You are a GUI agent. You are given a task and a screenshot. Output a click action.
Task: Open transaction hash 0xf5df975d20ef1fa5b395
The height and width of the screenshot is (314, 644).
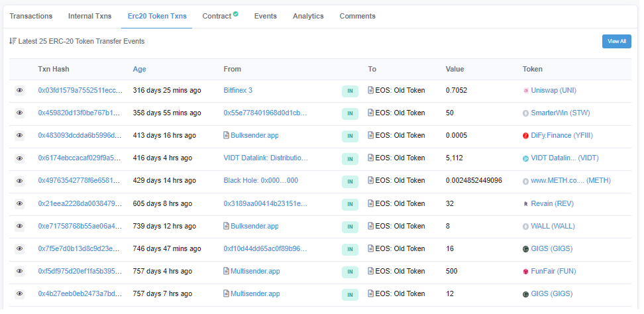[x=80, y=272]
